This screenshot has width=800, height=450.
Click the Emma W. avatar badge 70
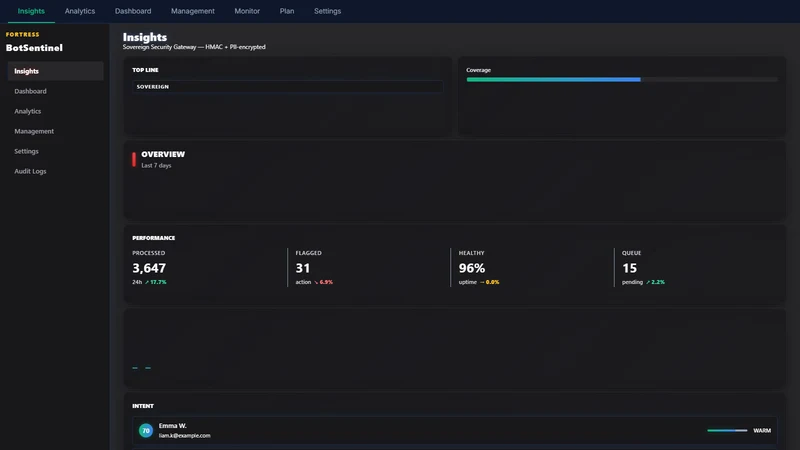coord(146,431)
